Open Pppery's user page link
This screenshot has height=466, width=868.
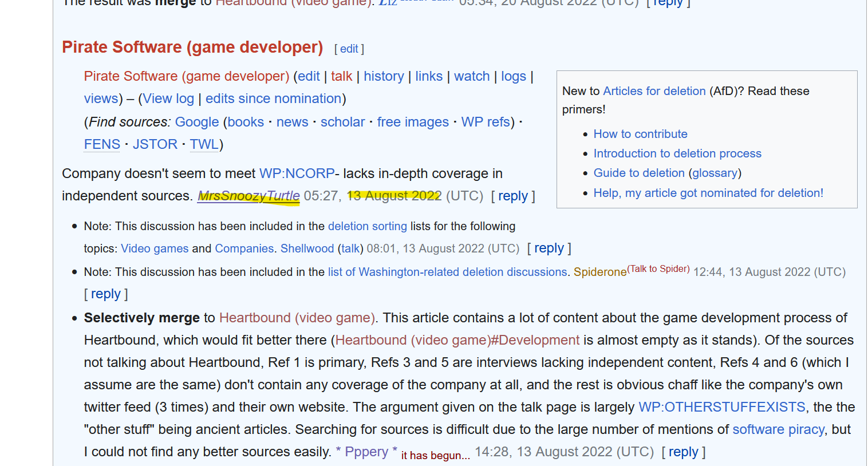pos(366,452)
